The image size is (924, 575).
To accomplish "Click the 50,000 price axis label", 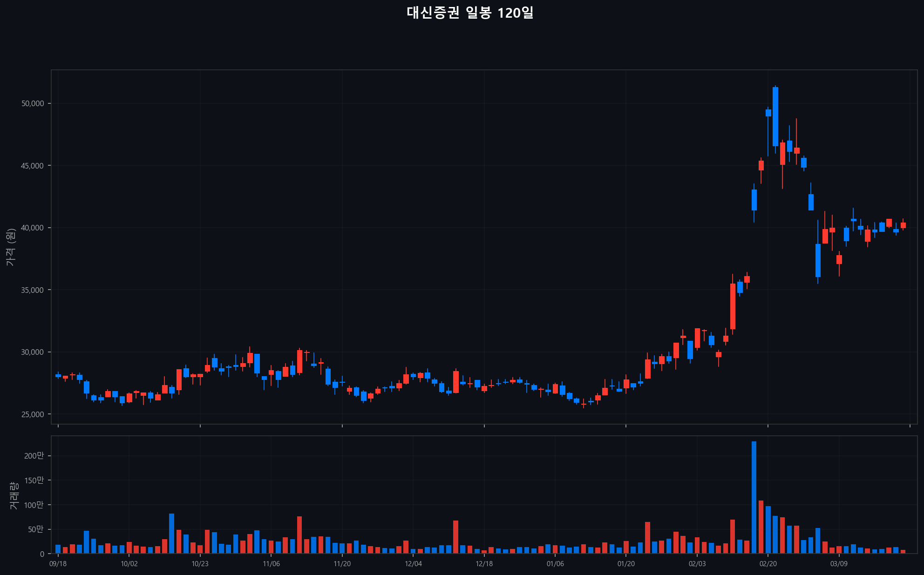I will [x=33, y=103].
